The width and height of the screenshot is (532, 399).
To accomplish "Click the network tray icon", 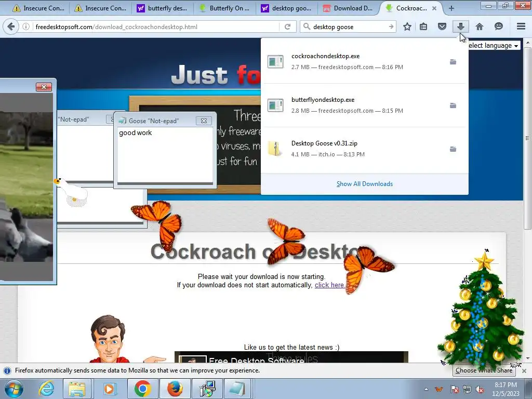I will point(467,389).
